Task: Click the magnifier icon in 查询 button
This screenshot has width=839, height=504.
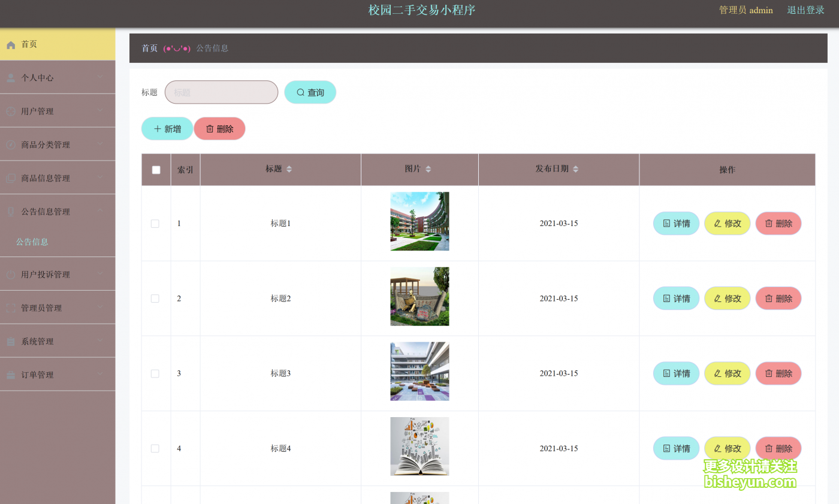Action: coord(301,92)
